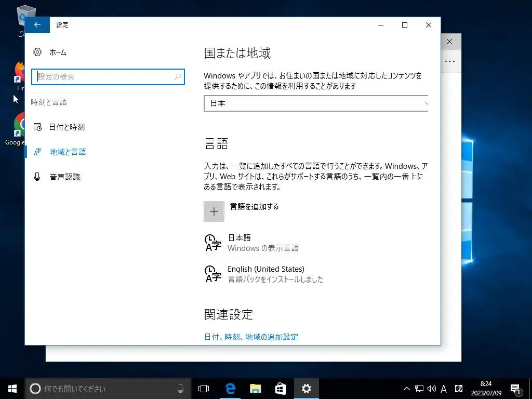Click the Google Chrome desktop shortcut

[15, 129]
